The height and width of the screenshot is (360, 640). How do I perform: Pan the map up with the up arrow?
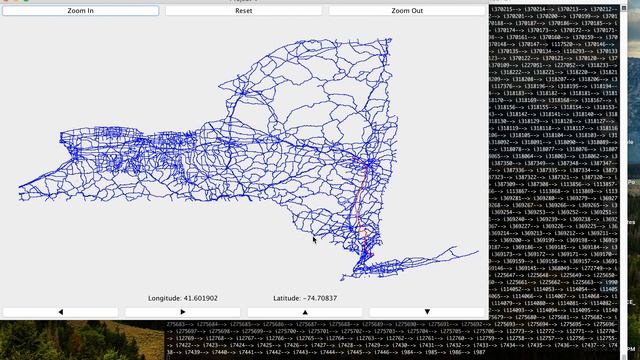click(x=305, y=312)
